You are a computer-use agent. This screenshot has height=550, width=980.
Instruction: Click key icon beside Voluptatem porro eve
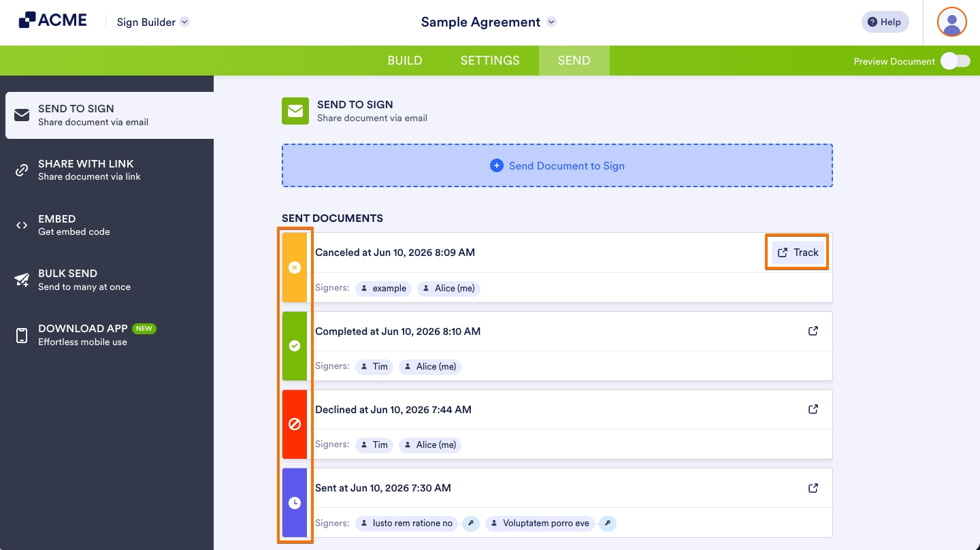pyautogui.click(x=608, y=523)
